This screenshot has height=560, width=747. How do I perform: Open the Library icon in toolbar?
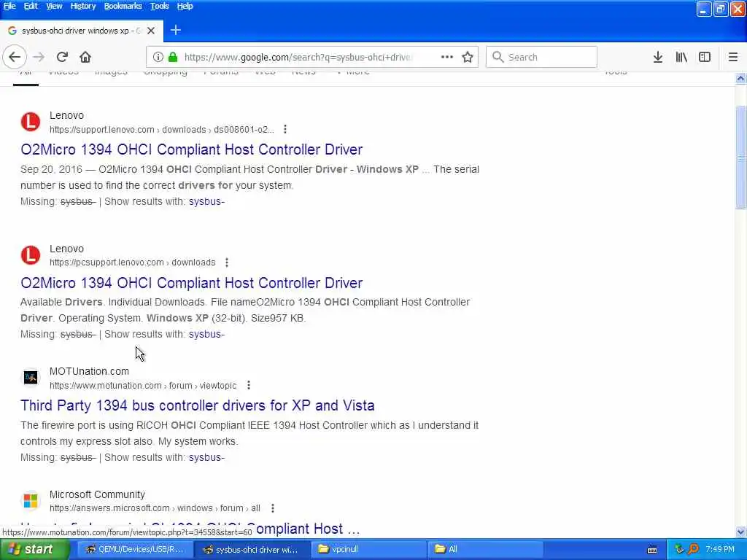tap(681, 57)
